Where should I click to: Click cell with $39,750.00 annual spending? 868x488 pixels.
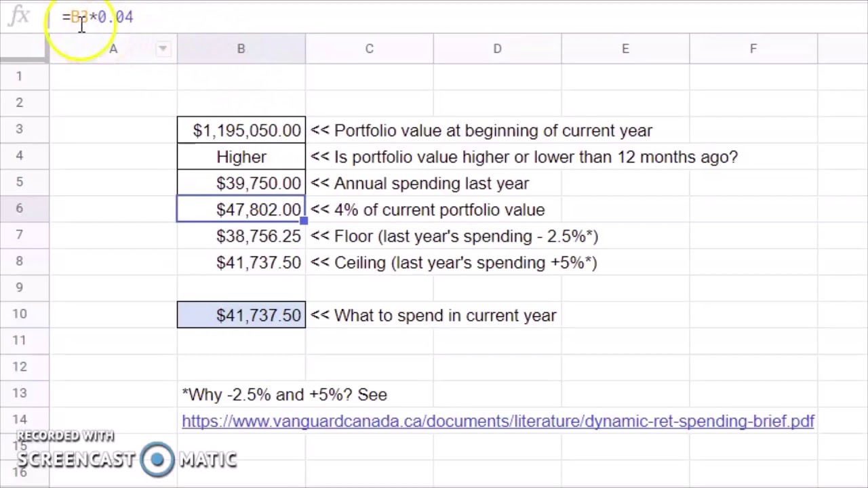point(241,183)
